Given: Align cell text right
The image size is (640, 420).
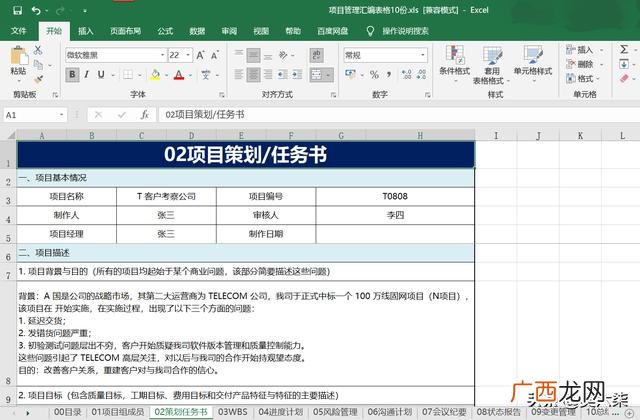Looking at the screenshot, I should click(268, 75).
